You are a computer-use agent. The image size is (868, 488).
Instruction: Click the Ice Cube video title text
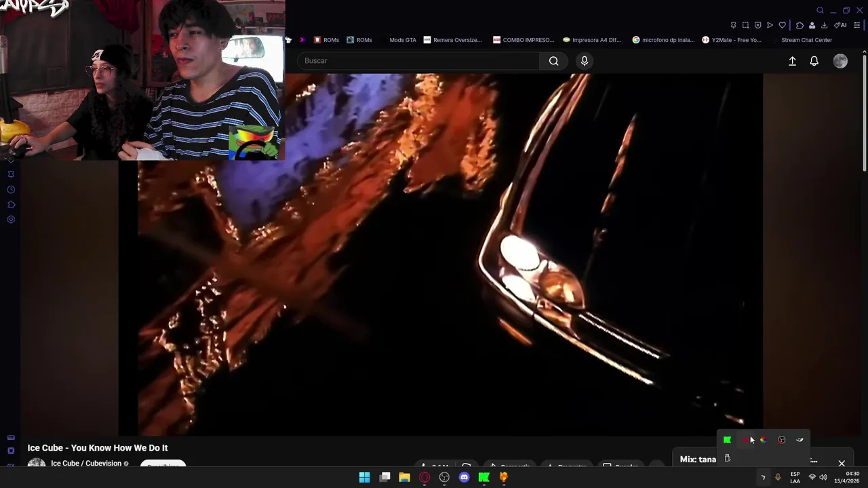click(98, 448)
